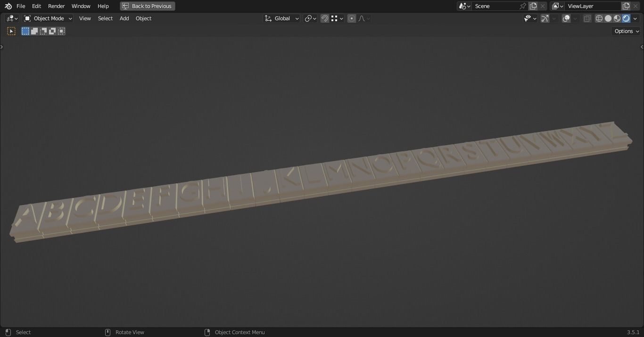This screenshot has width=644, height=337.
Task: Open the scene browse icon dropdown
Action: (464, 6)
